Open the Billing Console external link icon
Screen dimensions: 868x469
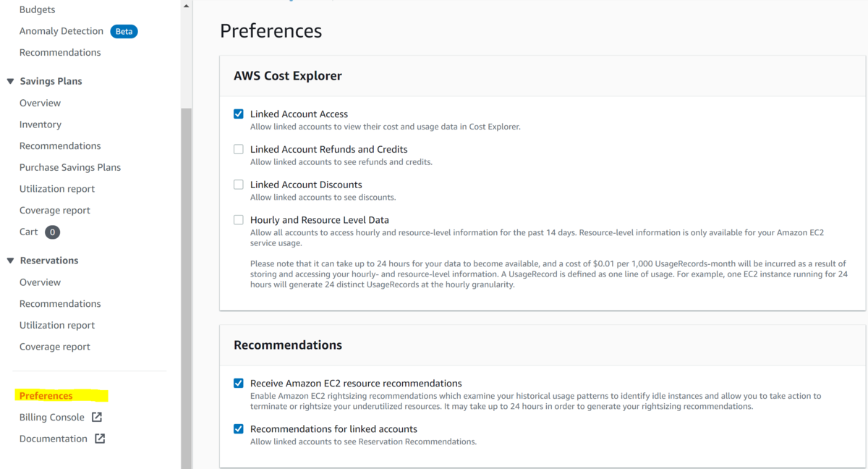pos(98,417)
